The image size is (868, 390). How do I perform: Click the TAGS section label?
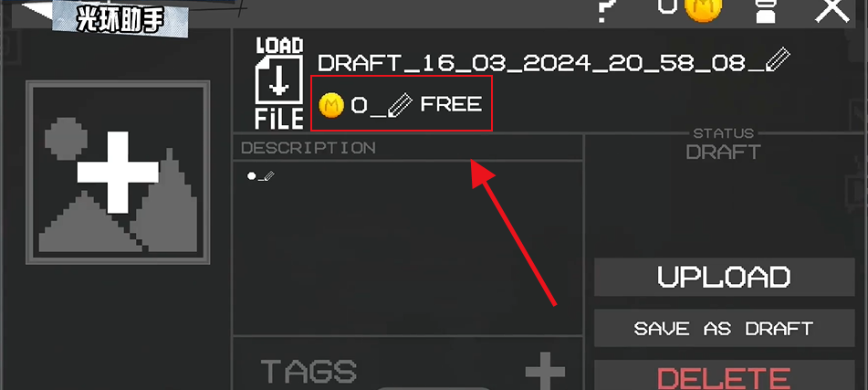pos(309,372)
